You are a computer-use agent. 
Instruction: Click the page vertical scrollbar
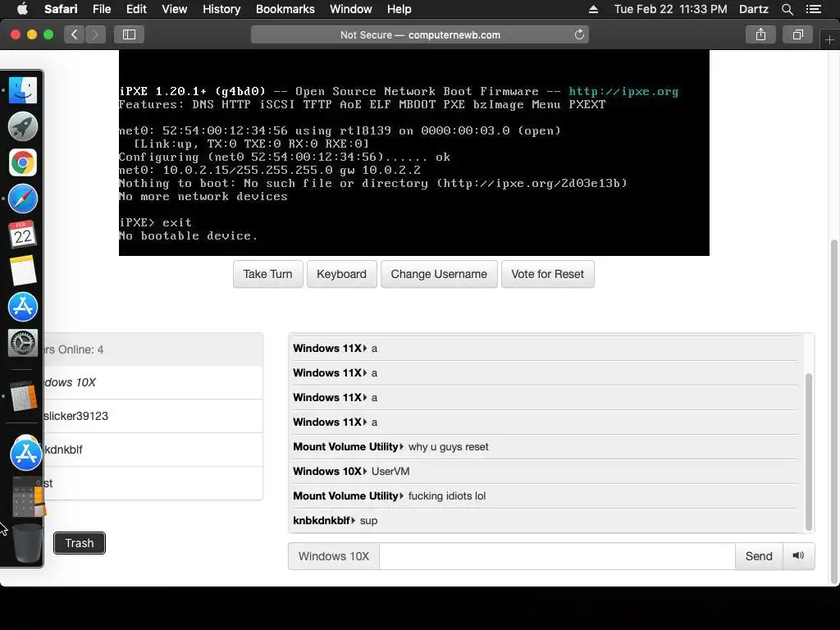[833, 413]
